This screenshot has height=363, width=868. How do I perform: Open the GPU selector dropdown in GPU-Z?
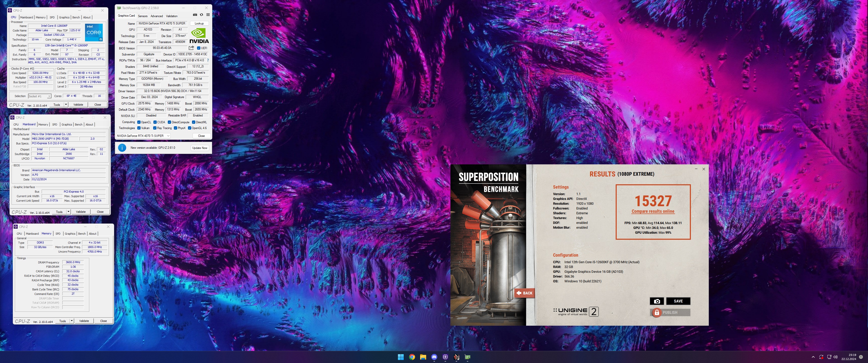coord(143,136)
